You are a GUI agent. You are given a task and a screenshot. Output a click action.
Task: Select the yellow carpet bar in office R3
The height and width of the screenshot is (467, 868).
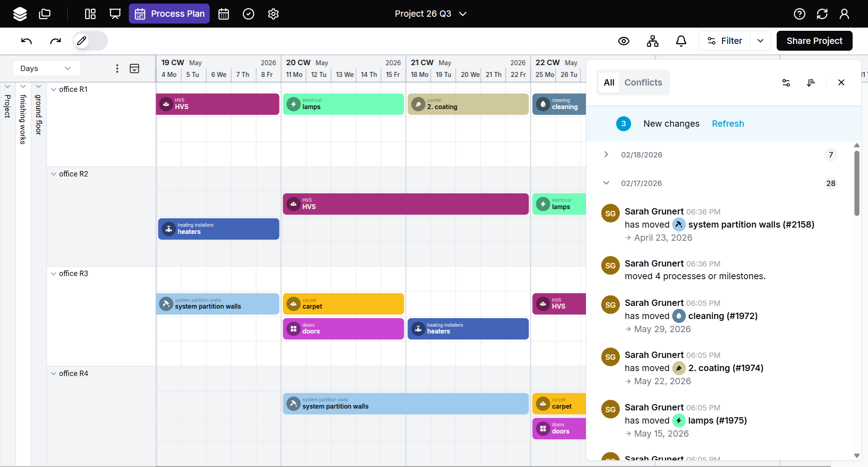pos(343,304)
